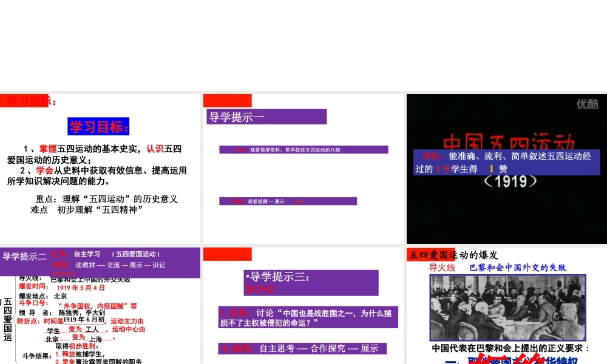Viewport: 607px width, 364px height.
Task: Click the 爆发地点 北京 line
Action: 43,296
